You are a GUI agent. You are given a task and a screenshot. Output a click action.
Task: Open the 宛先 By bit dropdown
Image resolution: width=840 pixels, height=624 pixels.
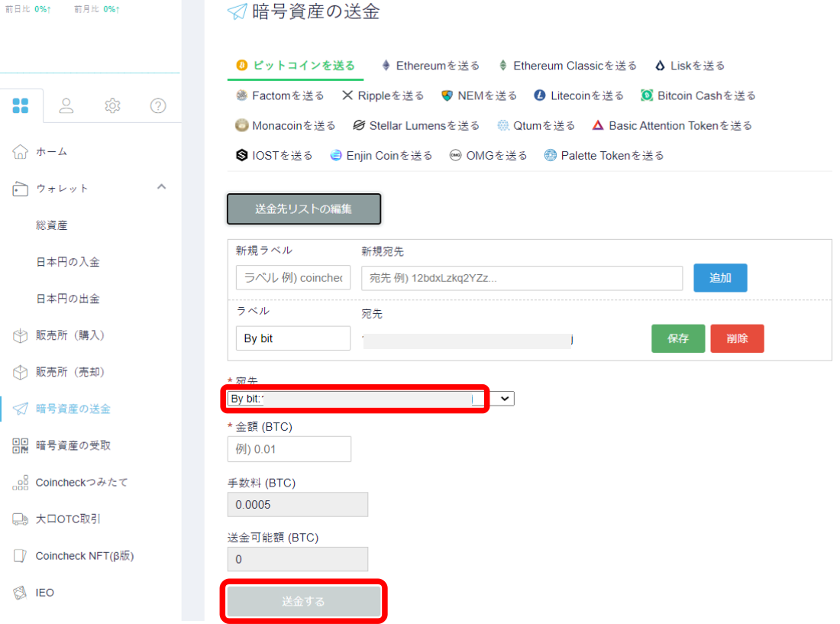[x=370, y=399]
